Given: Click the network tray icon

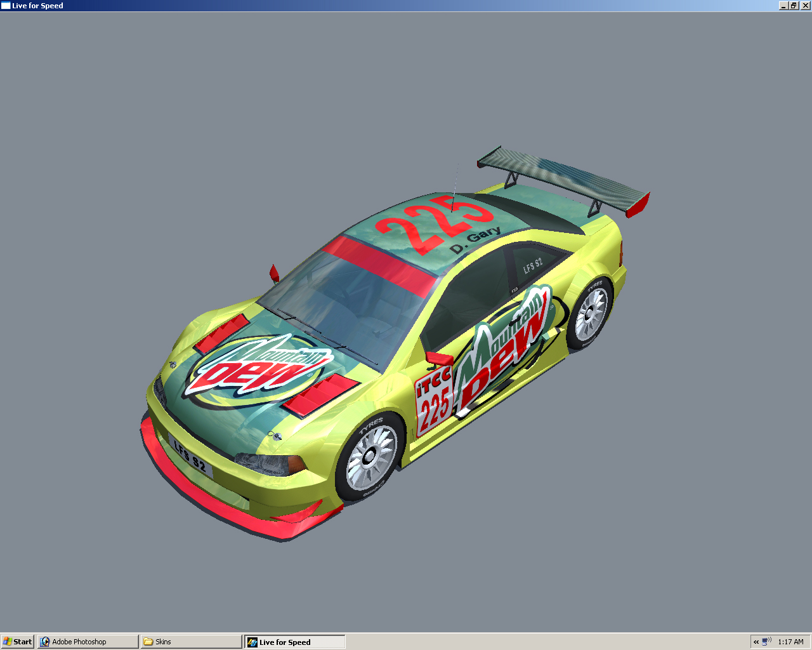Looking at the screenshot, I should [766, 642].
